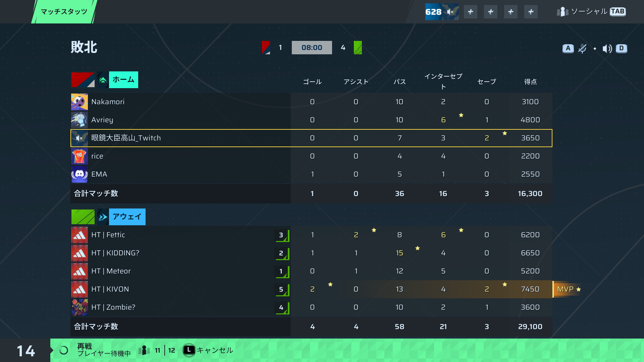The width and height of the screenshot is (644, 362).
Task: Click the green away team color swatch
Action: (83, 217)
